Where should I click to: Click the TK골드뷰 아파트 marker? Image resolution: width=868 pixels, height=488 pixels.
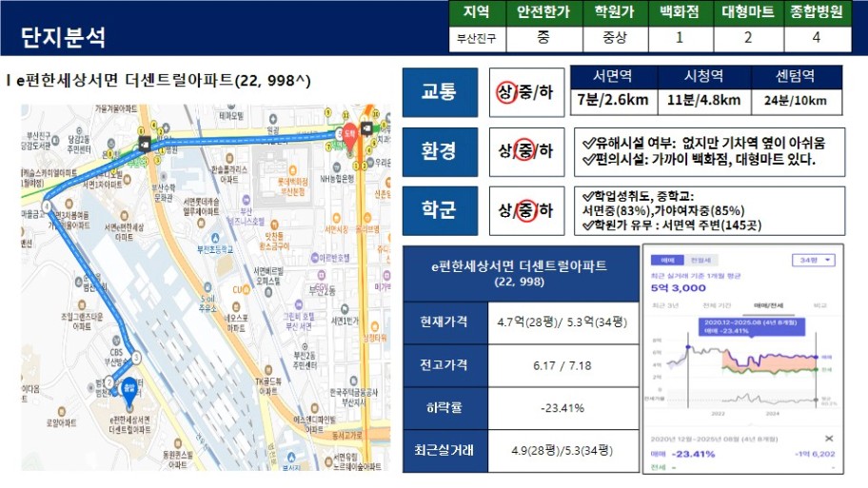pyautogui.click(x=268, y=371)
